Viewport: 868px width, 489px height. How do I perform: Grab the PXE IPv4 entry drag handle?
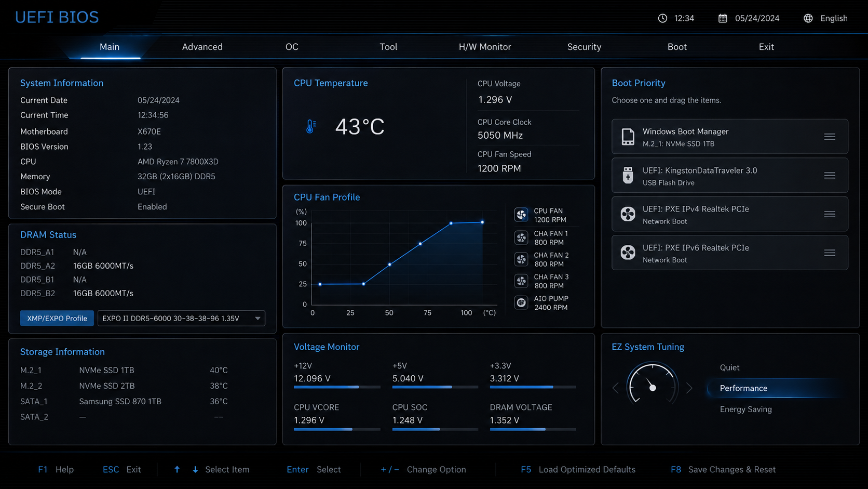(830, 214)
